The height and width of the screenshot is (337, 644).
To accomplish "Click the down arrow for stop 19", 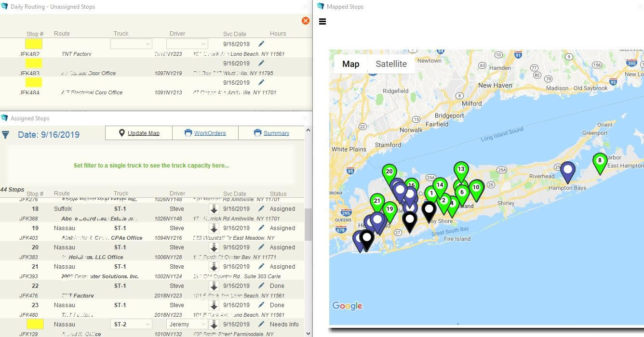I will [x=214, y=228].
